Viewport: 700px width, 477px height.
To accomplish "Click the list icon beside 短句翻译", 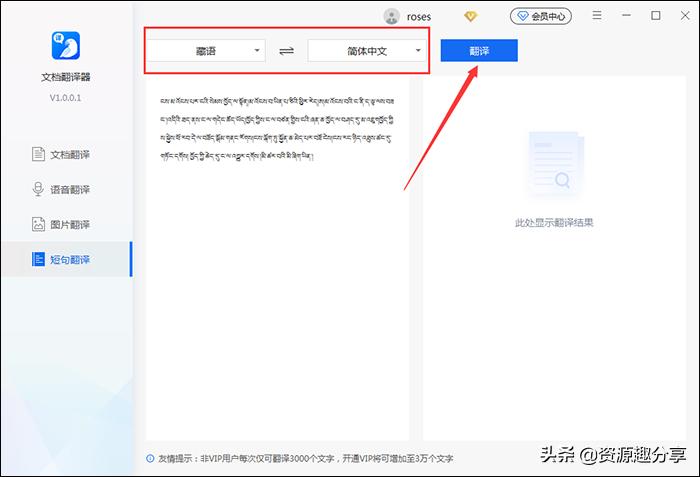I will pos(38,259).
